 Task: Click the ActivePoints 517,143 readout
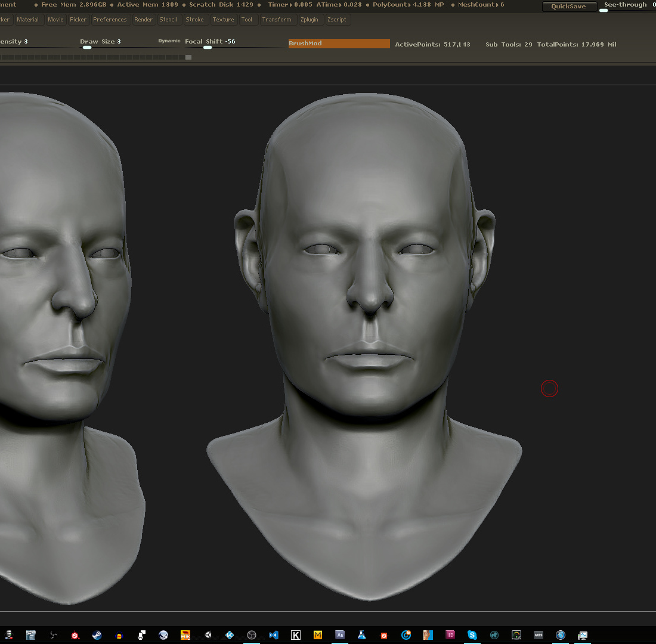(432, 44)
